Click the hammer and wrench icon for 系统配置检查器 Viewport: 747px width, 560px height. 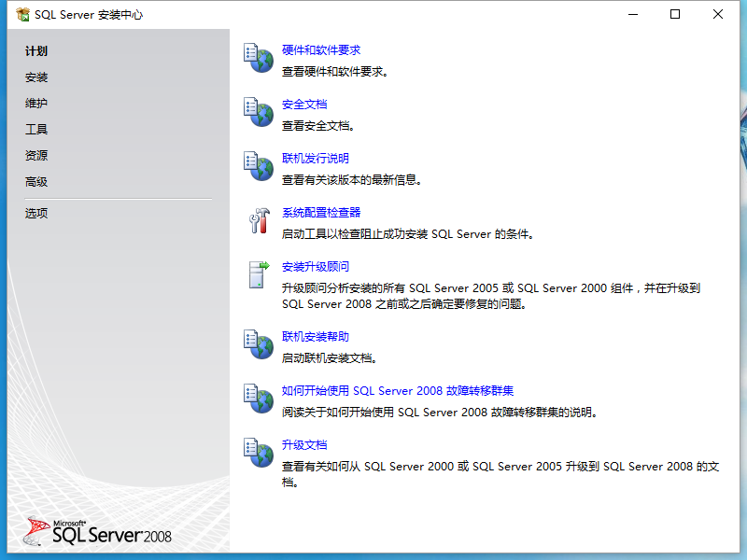point(259,220)
